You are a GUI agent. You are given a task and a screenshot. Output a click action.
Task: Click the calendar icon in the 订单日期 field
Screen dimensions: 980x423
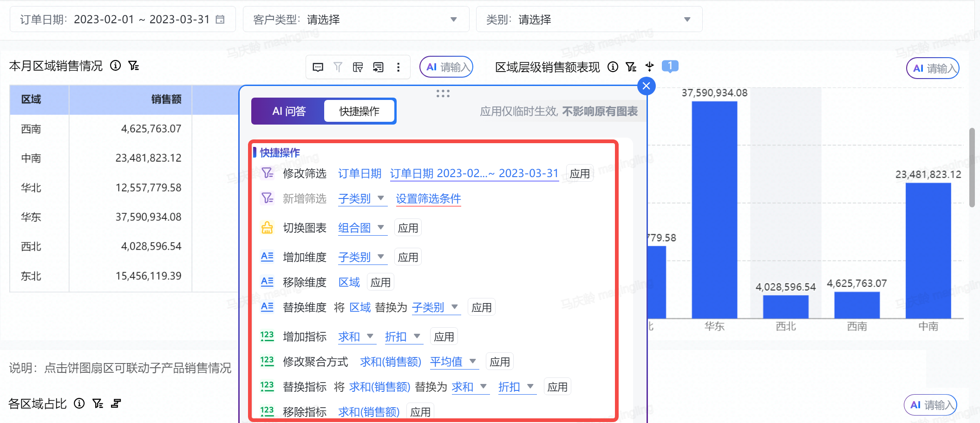(x=220, y=20)
